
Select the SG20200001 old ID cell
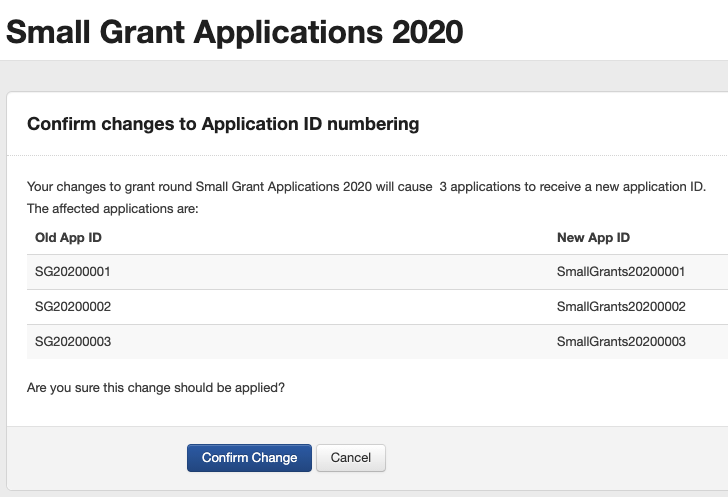tap(72, 272)
